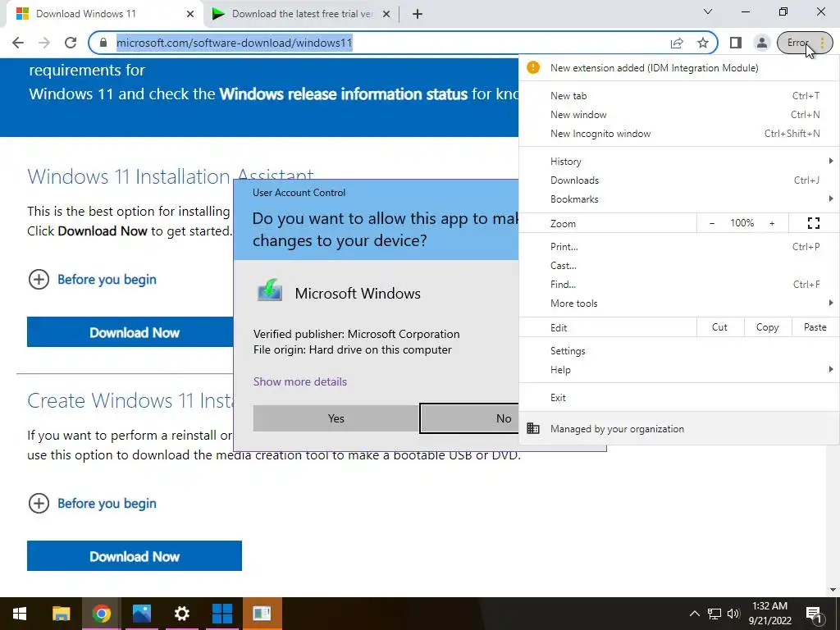Click Copy in Edit row

[x=767, y=327]
